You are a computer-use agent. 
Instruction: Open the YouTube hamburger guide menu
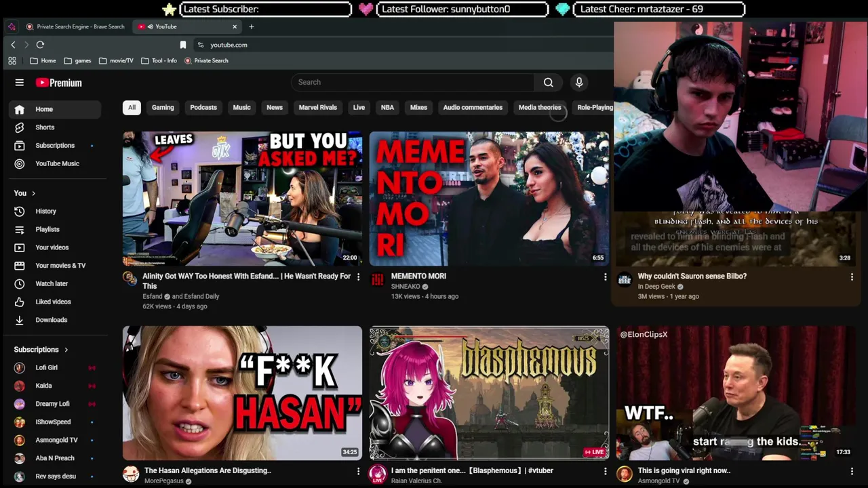point(20,83)
